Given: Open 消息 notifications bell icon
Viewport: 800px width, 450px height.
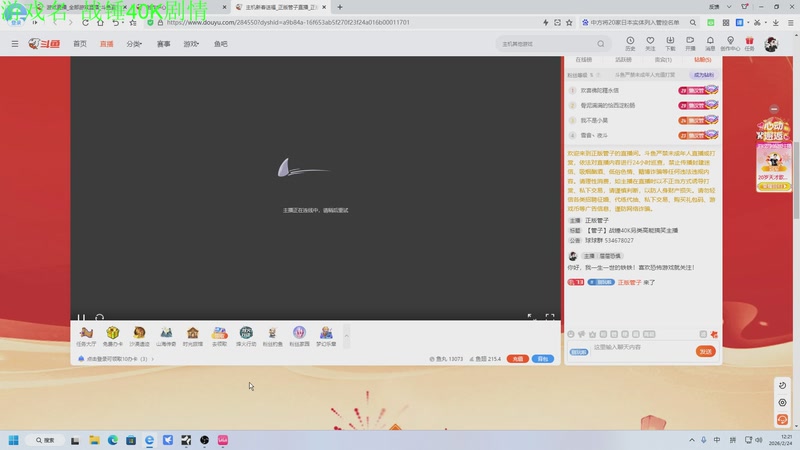Looking at the screenshot, I should [710, 43].
